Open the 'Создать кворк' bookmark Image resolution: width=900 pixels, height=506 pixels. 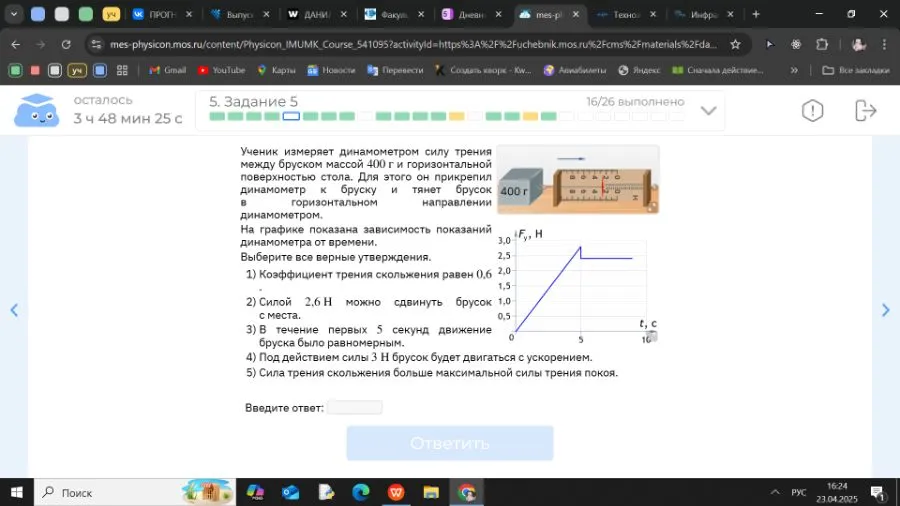483,70
